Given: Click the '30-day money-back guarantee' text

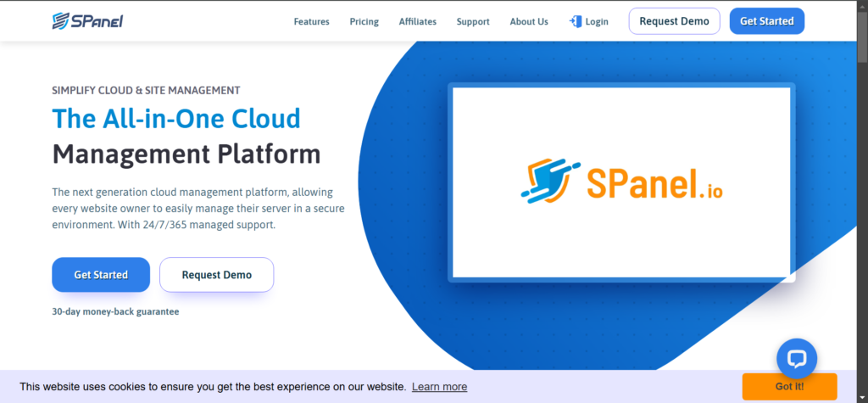Looking at the screenshot, I should [115, 311].
